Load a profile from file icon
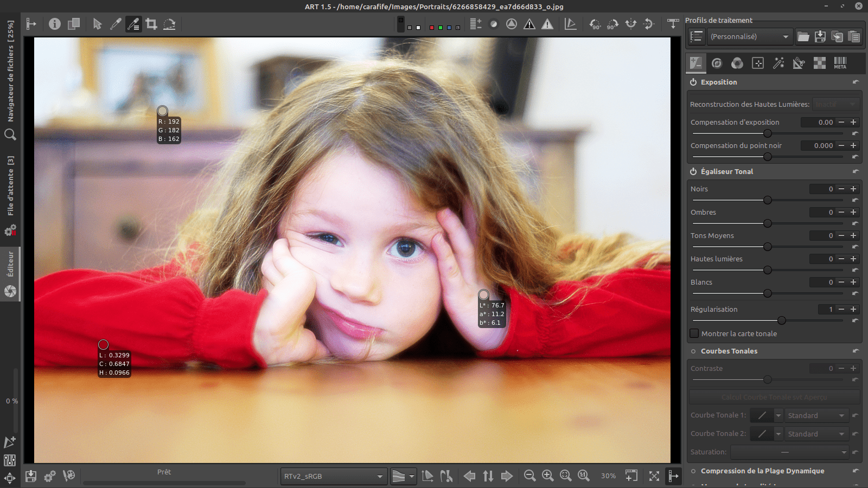Viewport: 868px width, 488px height. tap(803, 36)
